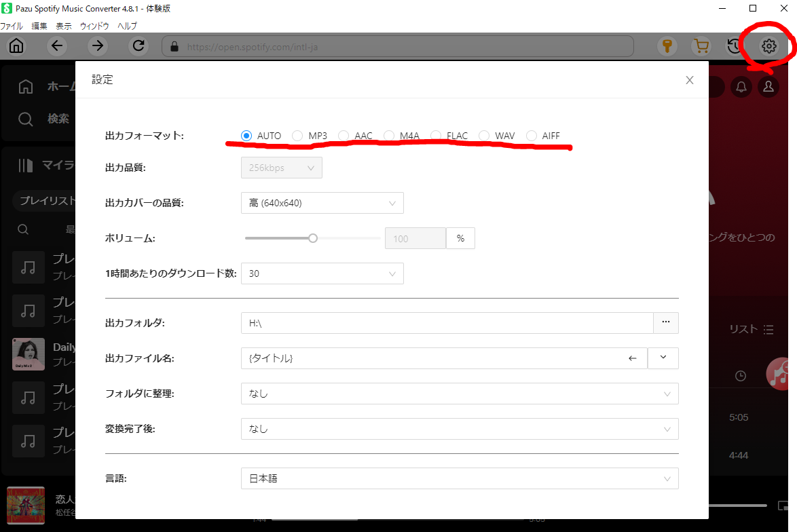Select the MP3 output format
797x532 pixels.
click(x=297, y=136)
